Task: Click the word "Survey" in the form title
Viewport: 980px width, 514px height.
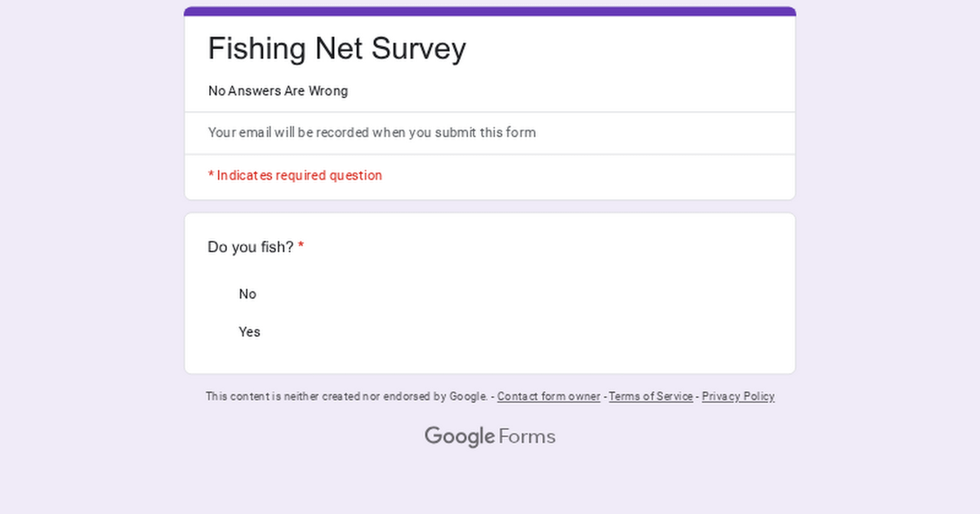Action: (418, 49)
